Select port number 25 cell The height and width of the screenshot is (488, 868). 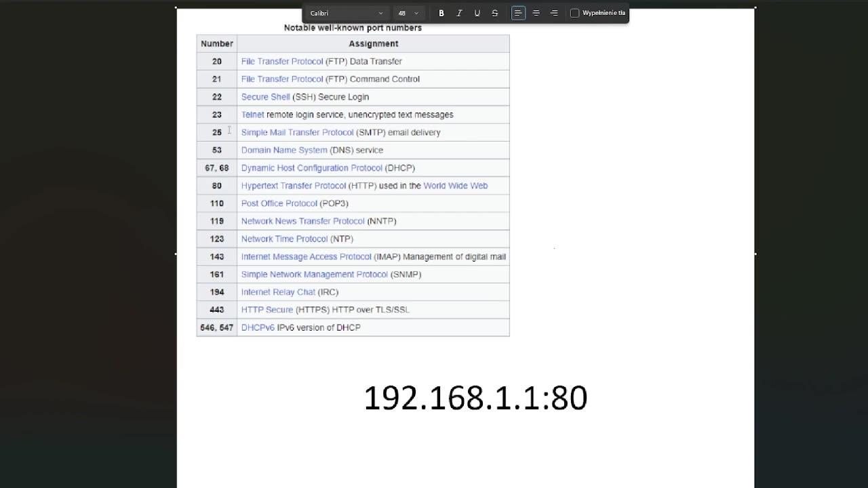tap(217, 132)
